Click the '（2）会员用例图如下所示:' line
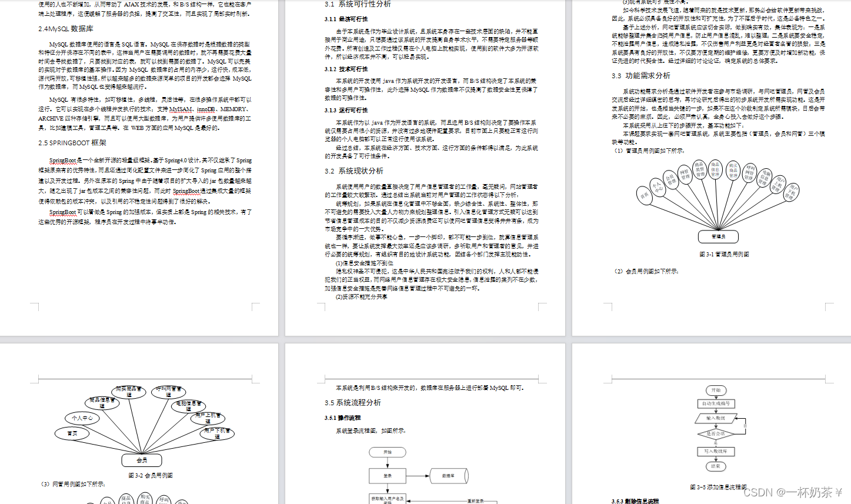 click(x=646, y=271)
